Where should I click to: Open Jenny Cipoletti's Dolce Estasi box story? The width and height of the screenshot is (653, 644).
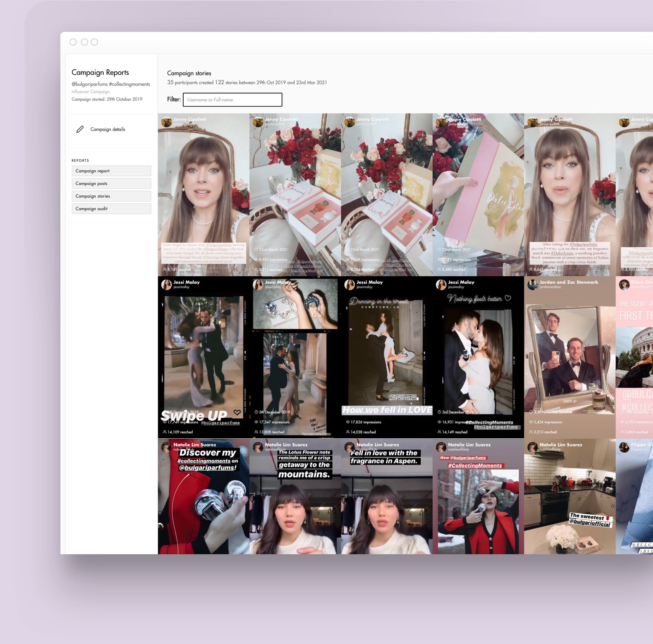[x=478, y=192]
